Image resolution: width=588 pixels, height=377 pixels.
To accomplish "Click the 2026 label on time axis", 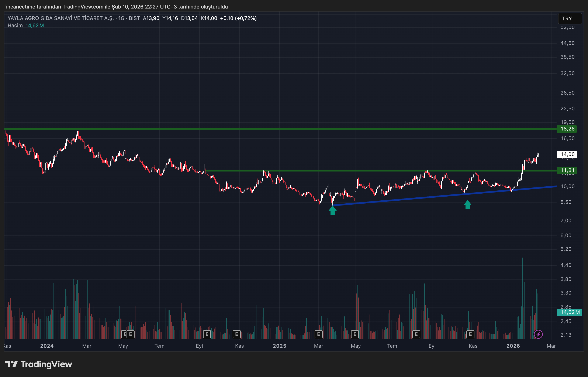I will coord(513,346).
